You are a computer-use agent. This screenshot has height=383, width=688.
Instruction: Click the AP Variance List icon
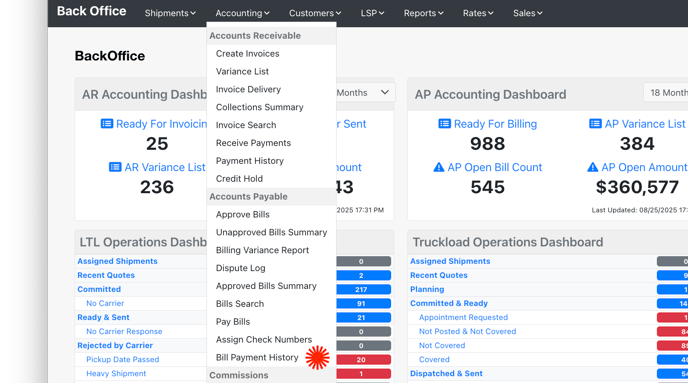coord(595,124)
